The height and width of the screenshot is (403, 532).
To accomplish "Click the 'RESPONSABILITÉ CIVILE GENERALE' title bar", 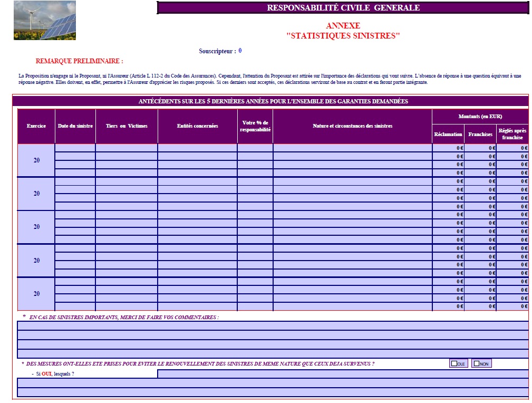I will (x=343, y=8).
